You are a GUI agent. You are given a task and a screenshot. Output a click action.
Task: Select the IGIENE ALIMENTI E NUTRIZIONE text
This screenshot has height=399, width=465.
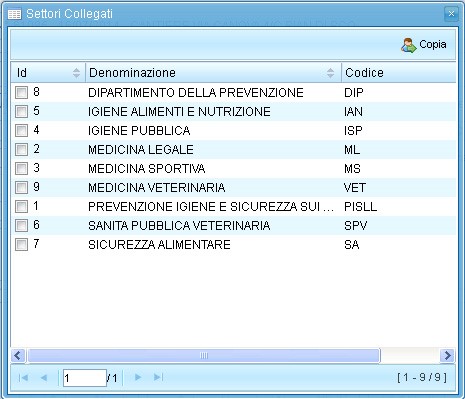coord(179,112)
